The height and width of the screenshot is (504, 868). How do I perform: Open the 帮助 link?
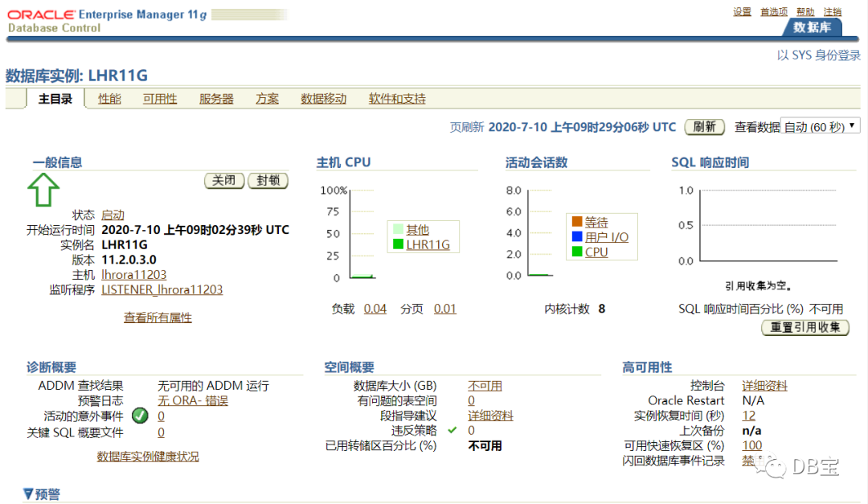[805, 11]
